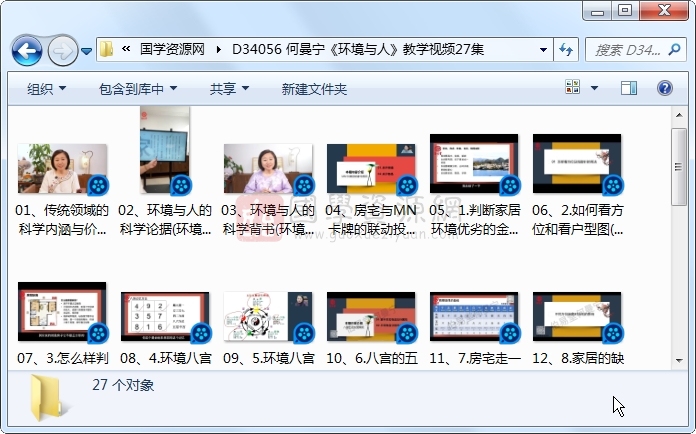Click file name 04、房宅与MN卡牌的联动
696x434 pixels.
[371, 220]
